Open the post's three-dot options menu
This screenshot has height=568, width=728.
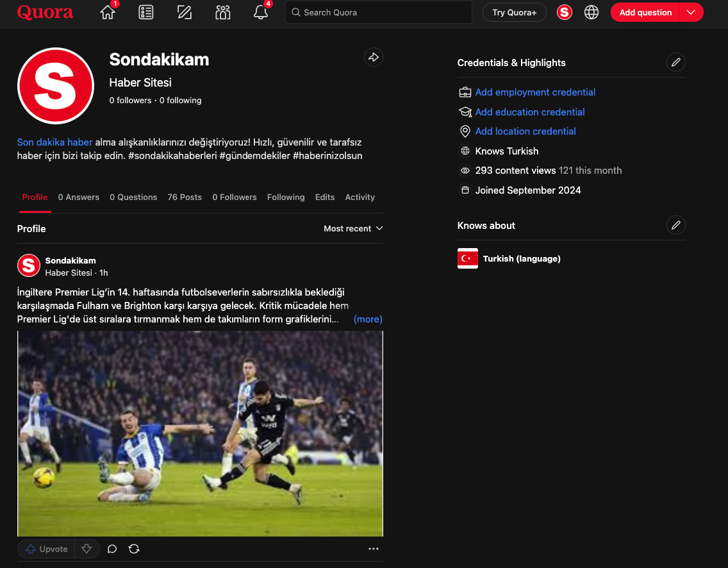tap(374, 549)
